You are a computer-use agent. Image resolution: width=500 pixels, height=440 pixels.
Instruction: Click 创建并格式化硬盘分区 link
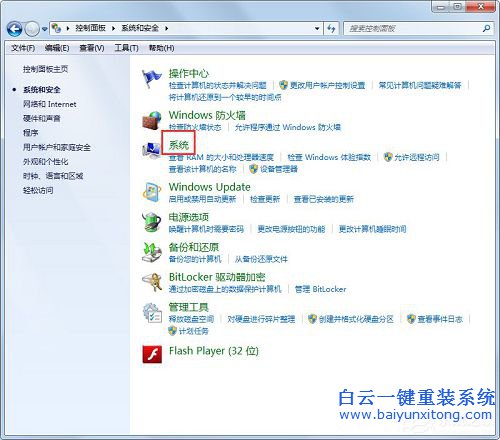coord(356,319)
